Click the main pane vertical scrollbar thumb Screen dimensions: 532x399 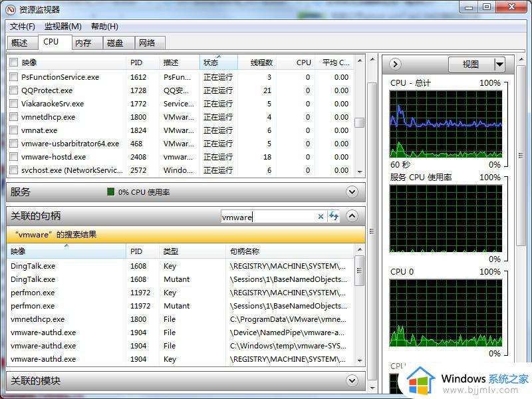(372, 231)
